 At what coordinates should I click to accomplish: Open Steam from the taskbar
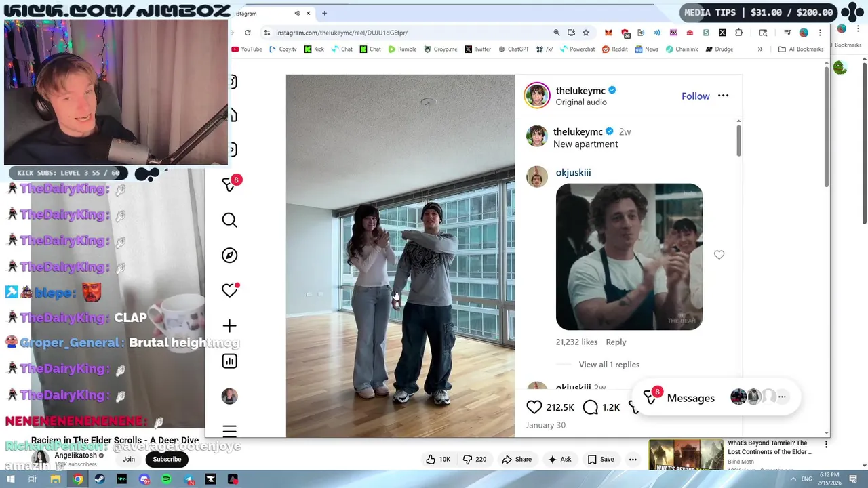tap(100, 479)
